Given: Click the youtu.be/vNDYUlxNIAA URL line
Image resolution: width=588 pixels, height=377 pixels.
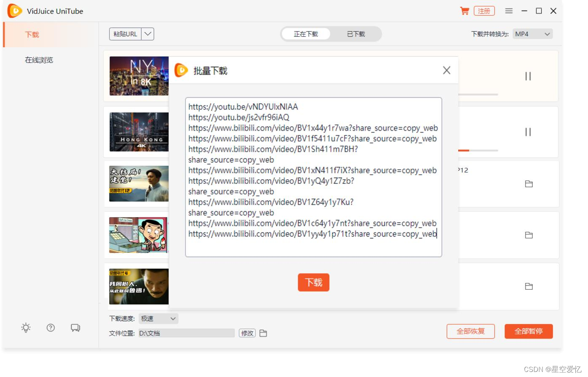Looking at the screenshot, I should click(243, 107).
